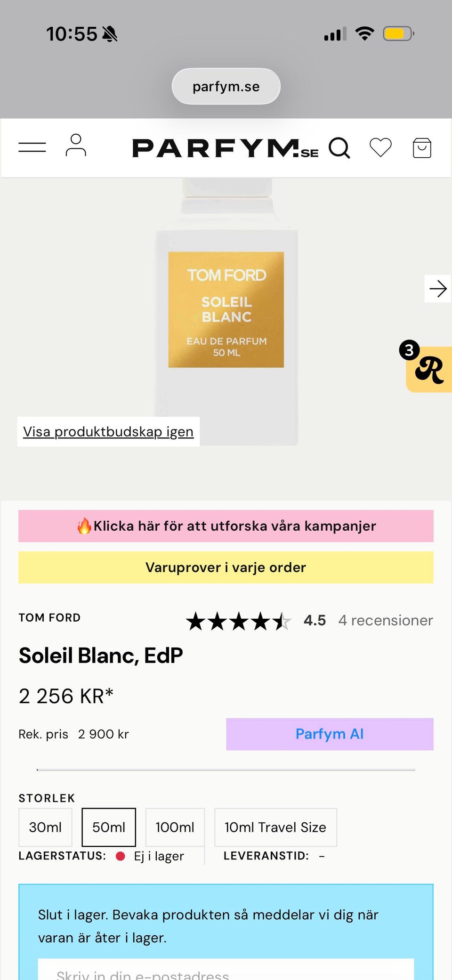Select the 30ml size option
Viewport: 452px width, 980px height.
tap(45, 827)
